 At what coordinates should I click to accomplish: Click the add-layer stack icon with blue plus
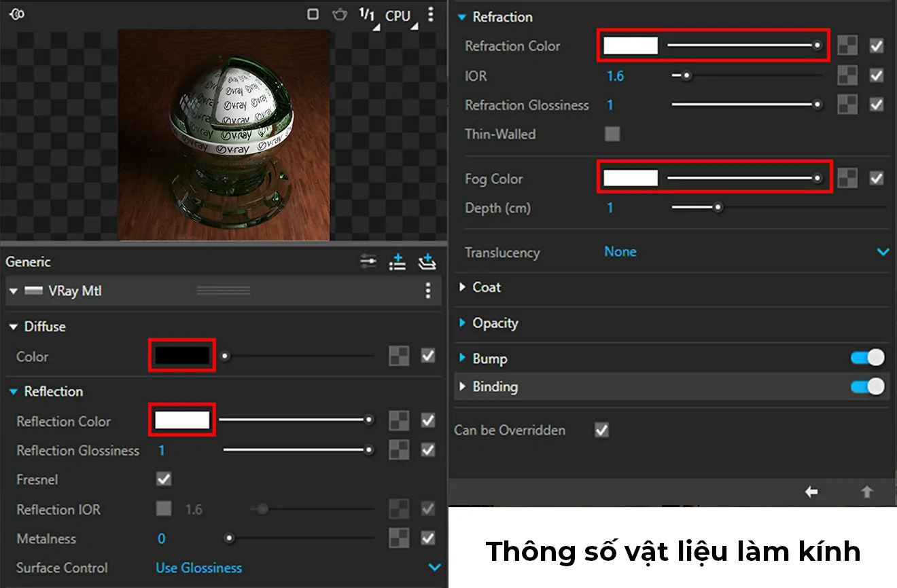click(x=427, y=261)
